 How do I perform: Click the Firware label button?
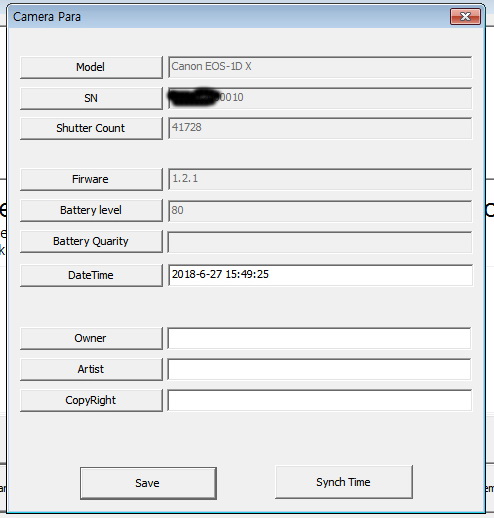click(91, 179)
